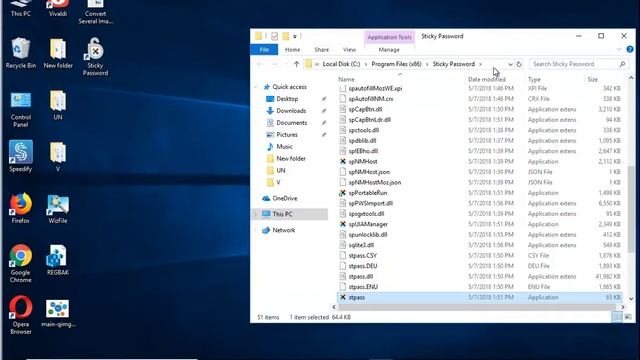
Task: Open the Manage tab under Application Tools
Action: point(389,49)
